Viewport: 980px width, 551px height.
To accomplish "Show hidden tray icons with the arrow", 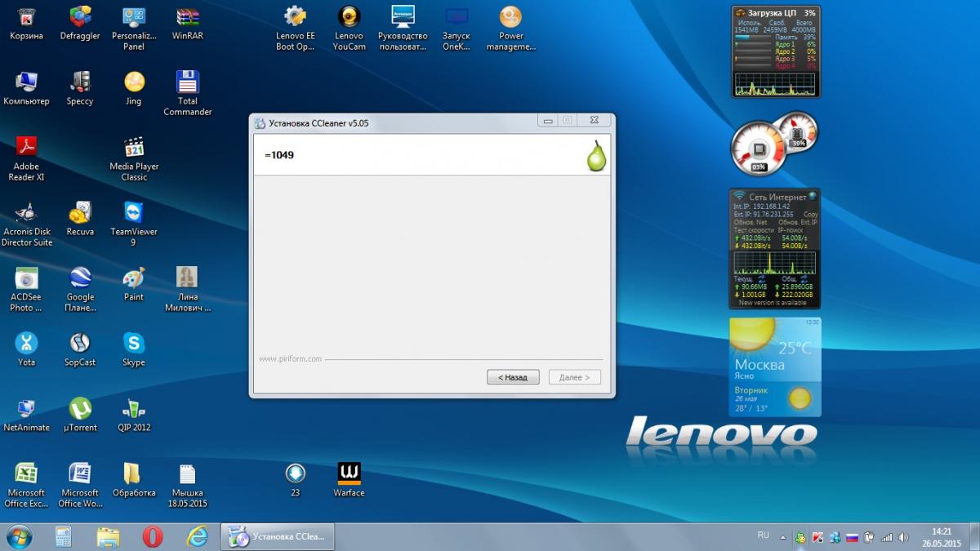I will tap(784, 537).
